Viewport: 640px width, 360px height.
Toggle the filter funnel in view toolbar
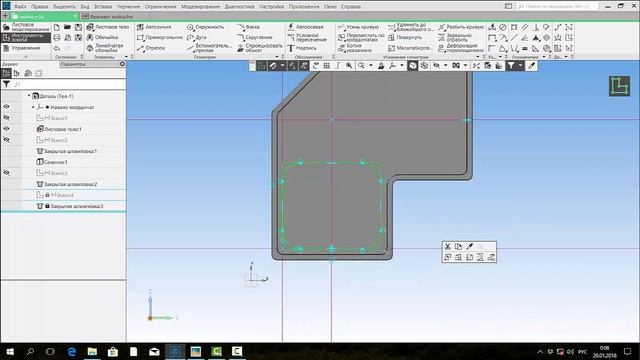click(x=511, y=66)
